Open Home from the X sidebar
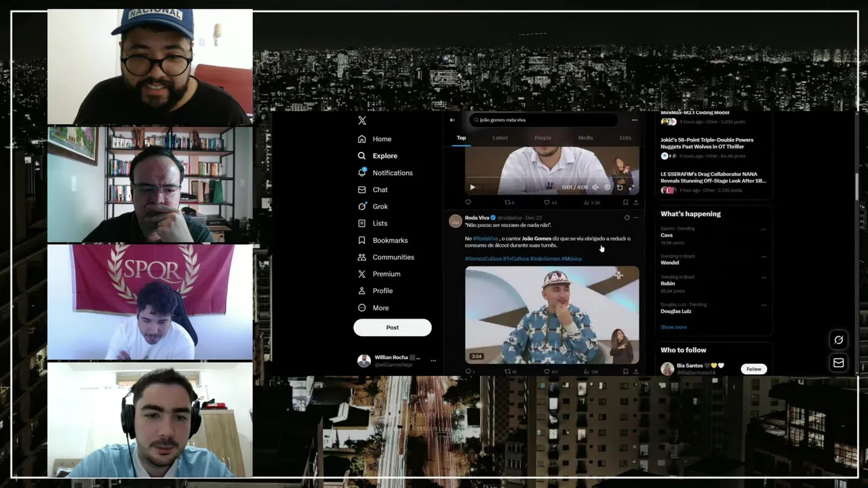This screenshot has height=488, width=868. 374,139
